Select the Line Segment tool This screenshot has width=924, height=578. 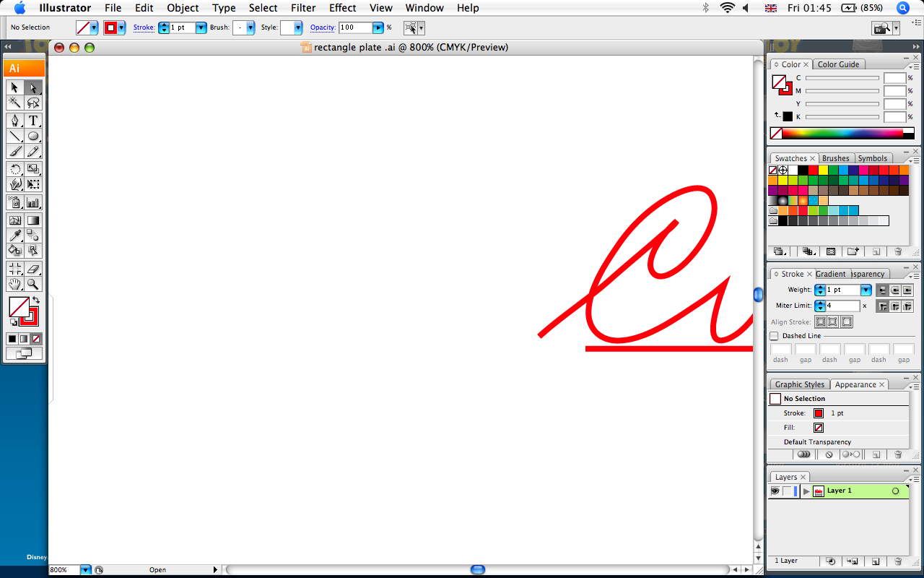coord(15,136)
